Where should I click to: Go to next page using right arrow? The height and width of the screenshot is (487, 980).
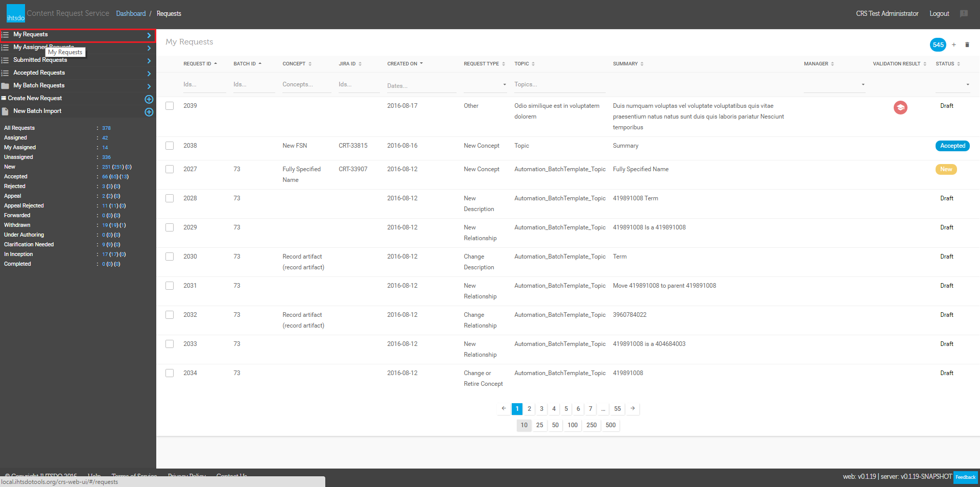pos(633,409)
